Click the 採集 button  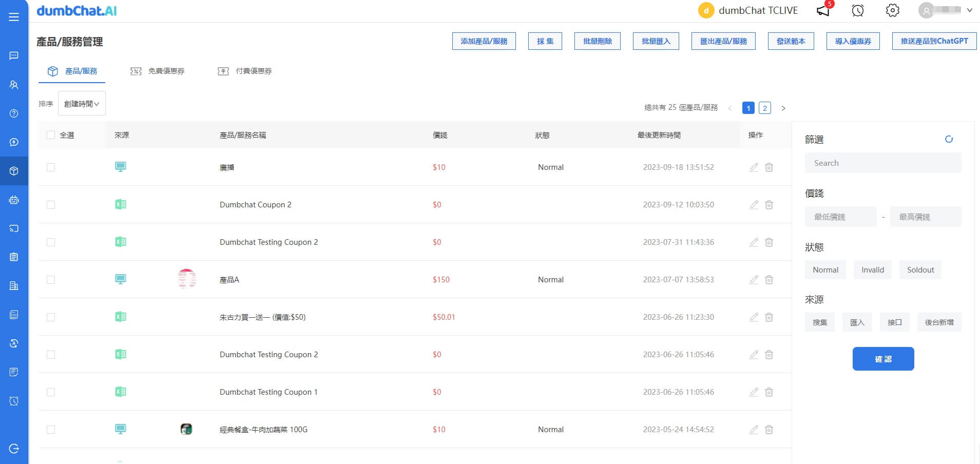(x=545, y=41)
